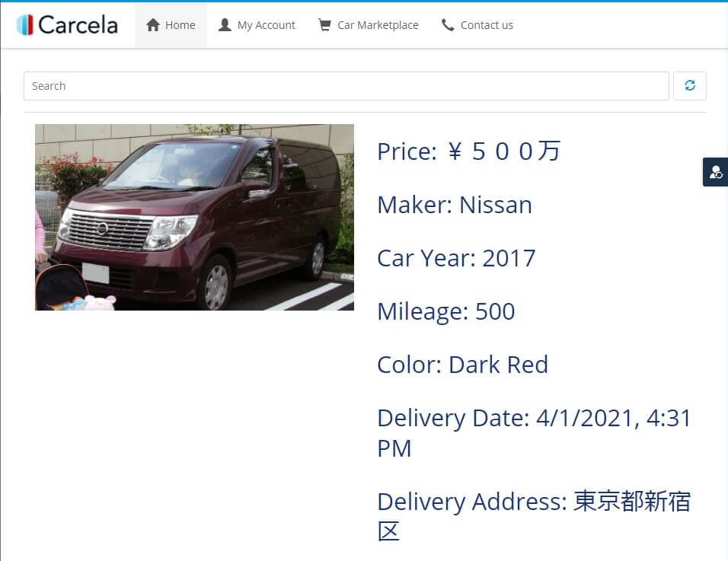Viewport: 728px width, 561px height.
Task: Click the phone icon beside Contact us
Action: pos(448,25)
